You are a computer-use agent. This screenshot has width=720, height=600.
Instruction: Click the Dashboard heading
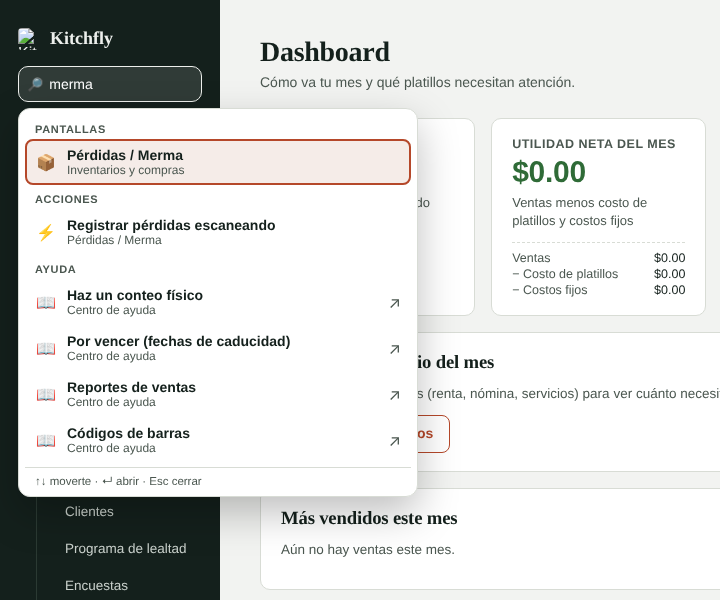[325, 52]
